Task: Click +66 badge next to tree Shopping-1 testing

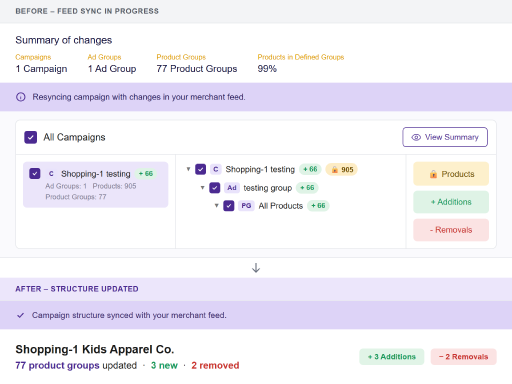Action: pos(310,169)
